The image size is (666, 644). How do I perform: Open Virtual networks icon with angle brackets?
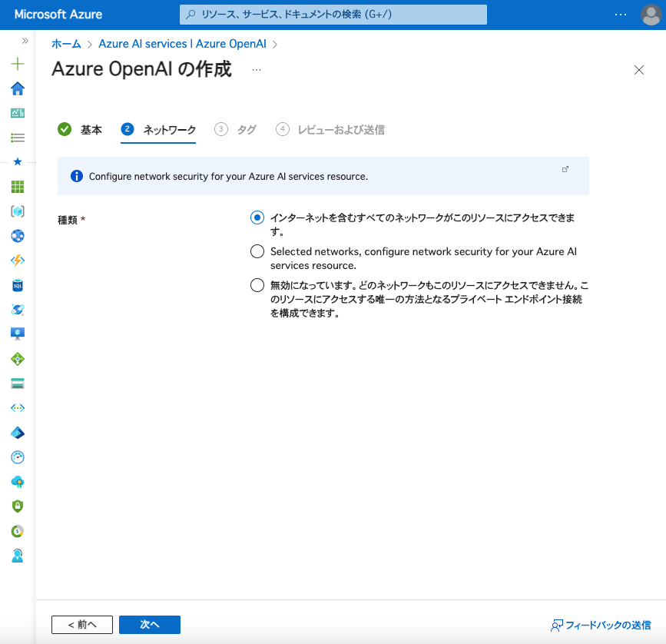pyautogui.click(x=18, y=408)
